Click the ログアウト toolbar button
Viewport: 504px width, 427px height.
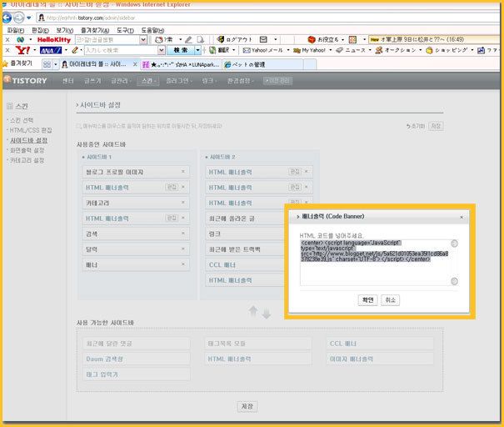234,39
